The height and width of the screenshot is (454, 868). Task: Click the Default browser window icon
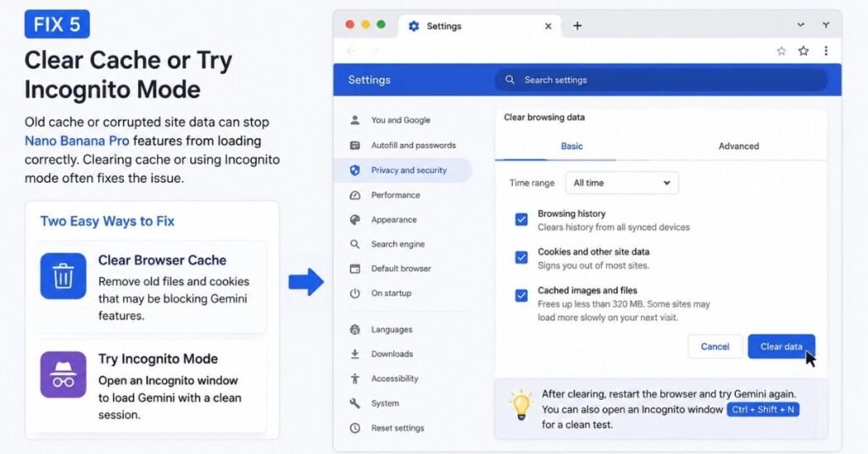[355, 269]
